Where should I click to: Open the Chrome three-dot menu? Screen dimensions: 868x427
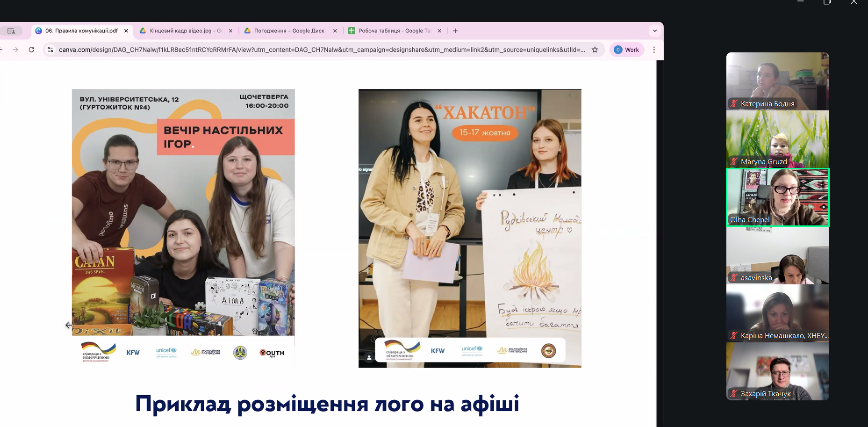[654, 50]
